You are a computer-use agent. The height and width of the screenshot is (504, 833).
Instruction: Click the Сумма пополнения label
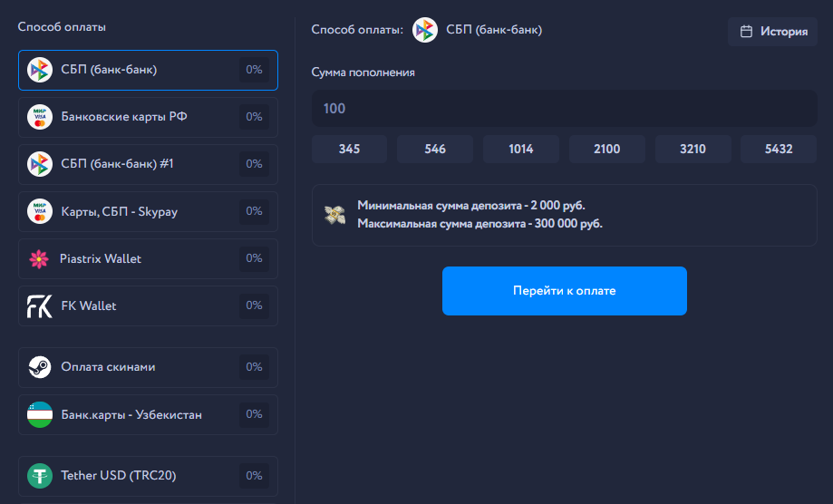[363, 73]
